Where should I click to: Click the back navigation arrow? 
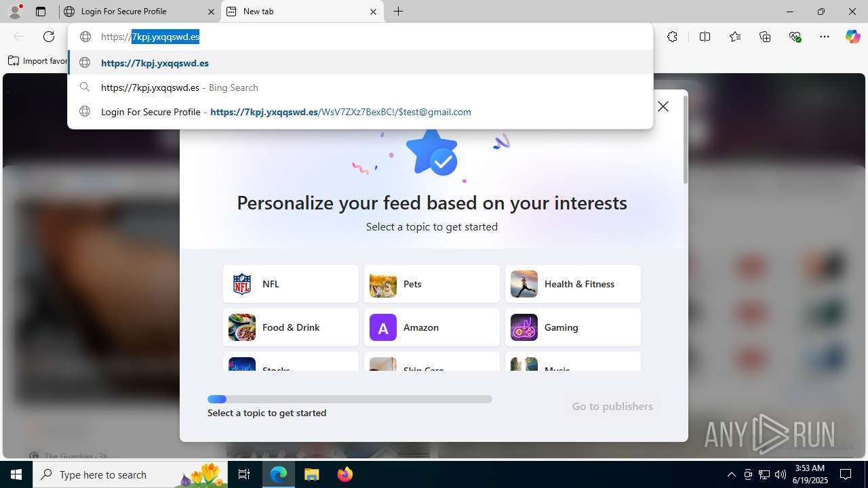point(19,37)
